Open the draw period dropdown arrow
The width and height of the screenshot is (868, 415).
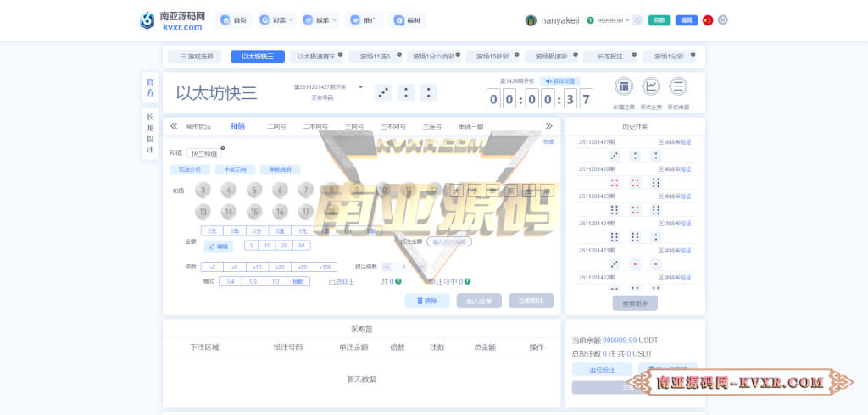click(x=360, y=87)
